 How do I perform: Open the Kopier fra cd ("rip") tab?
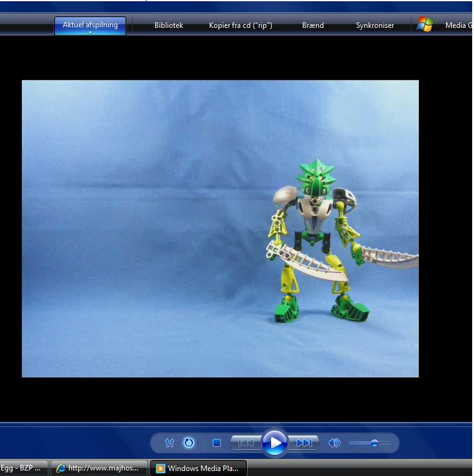pos(241,25)
